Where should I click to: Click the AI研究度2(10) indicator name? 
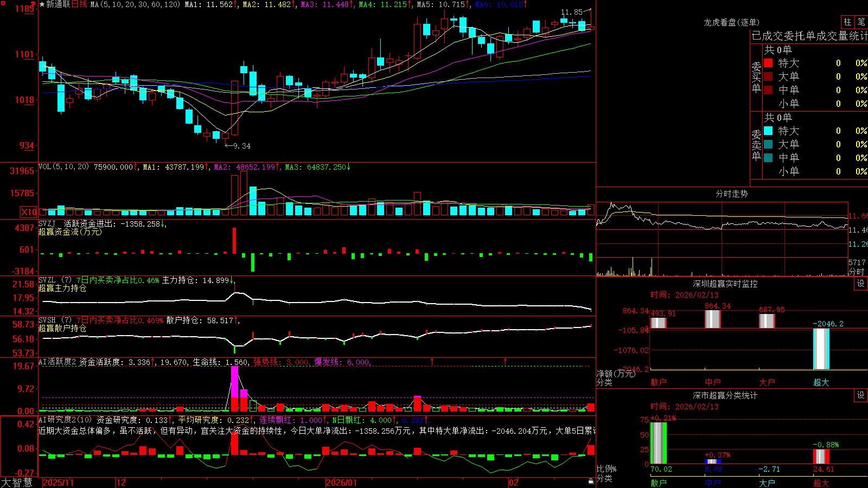point(65,420)
